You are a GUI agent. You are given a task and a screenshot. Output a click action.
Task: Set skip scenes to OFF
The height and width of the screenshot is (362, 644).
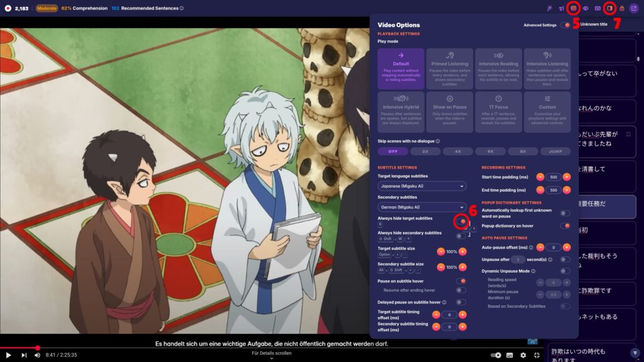point(393,151)
